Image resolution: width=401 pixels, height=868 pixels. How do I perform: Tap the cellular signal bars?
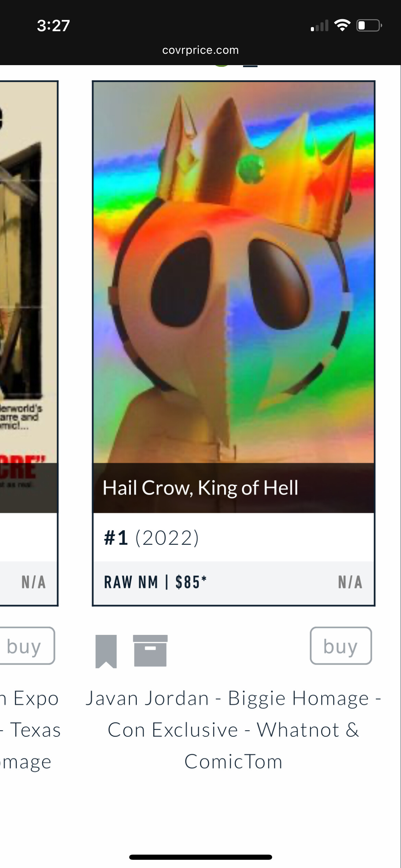(x=319, y=26)
